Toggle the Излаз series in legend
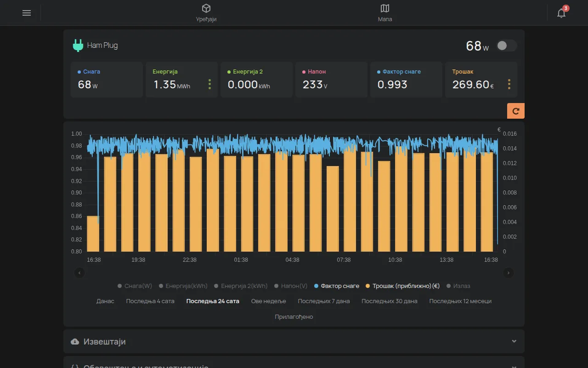The width and height of the screenshot is (588, 368). point(458,286)
